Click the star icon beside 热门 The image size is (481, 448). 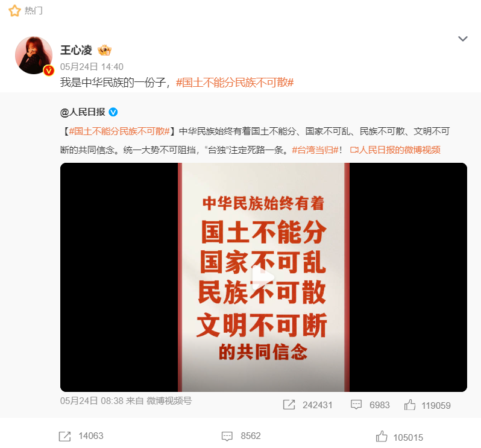coord(14,11)
